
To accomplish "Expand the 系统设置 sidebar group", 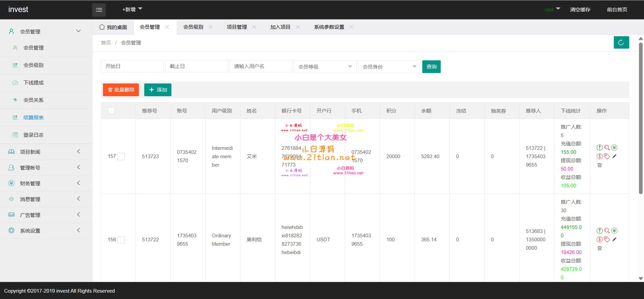I will click(x=46, y=231).
